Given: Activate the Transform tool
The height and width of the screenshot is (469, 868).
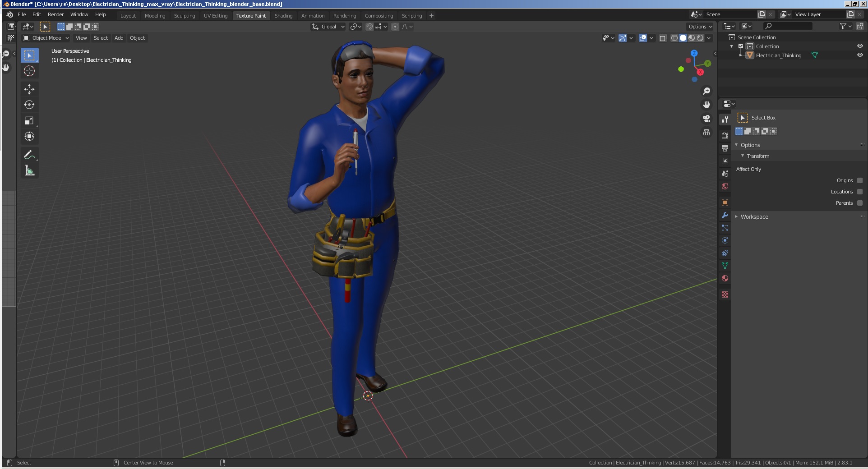Looking at the screenshot, I should pyautogui.click(x=29, y=136).
